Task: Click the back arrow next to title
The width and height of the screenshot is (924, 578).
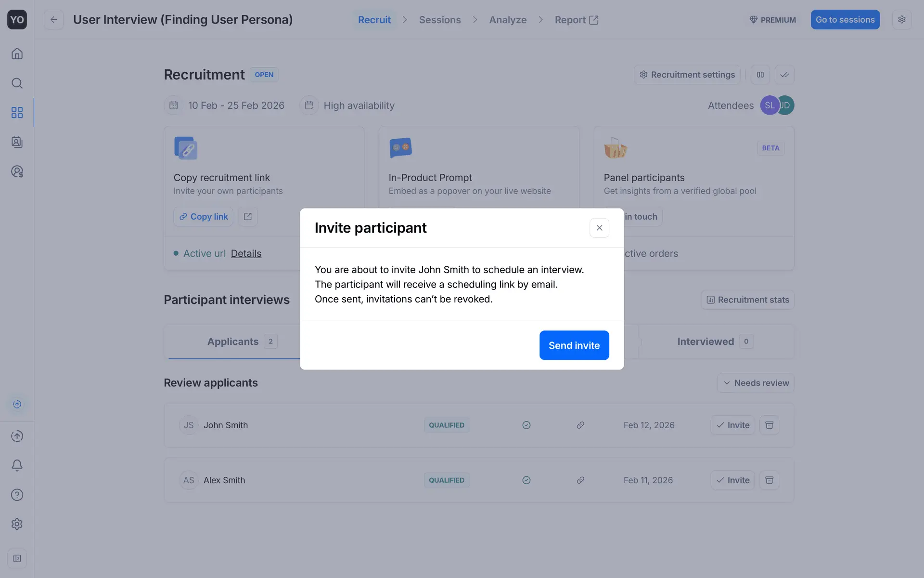Action: (x=53, y=20)
